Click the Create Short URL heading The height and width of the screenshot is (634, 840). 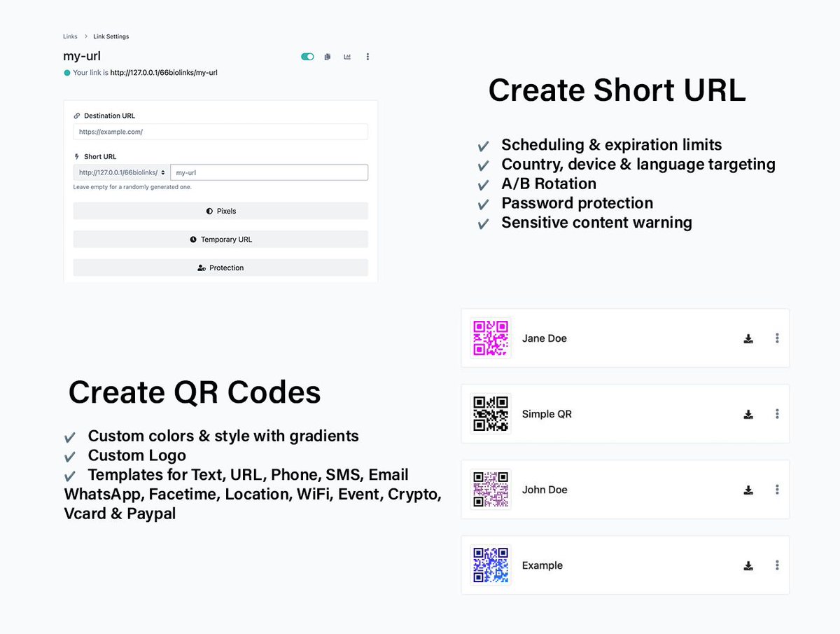(x=617, y=91)
